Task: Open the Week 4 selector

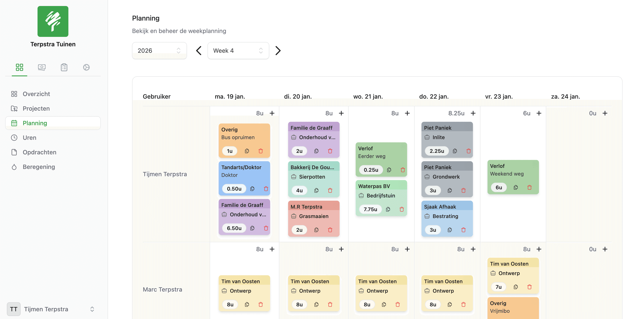Action: 238,51
